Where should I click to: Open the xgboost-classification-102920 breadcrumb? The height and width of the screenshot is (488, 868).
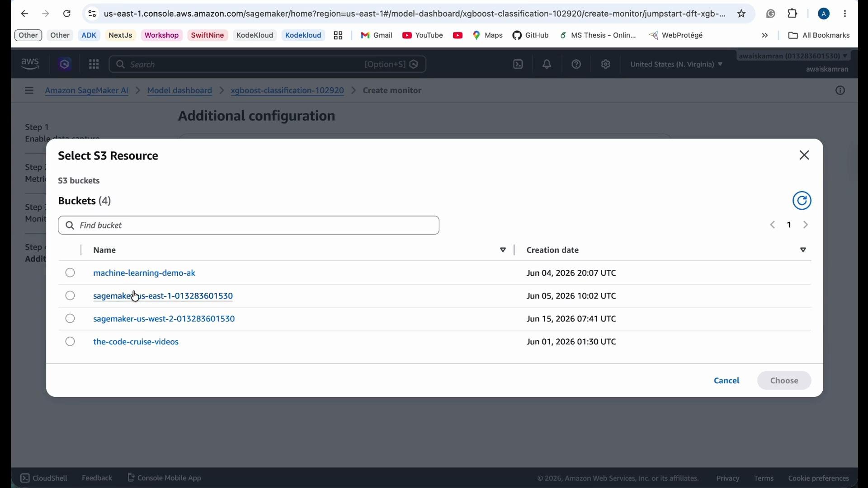tap(288, 91)
